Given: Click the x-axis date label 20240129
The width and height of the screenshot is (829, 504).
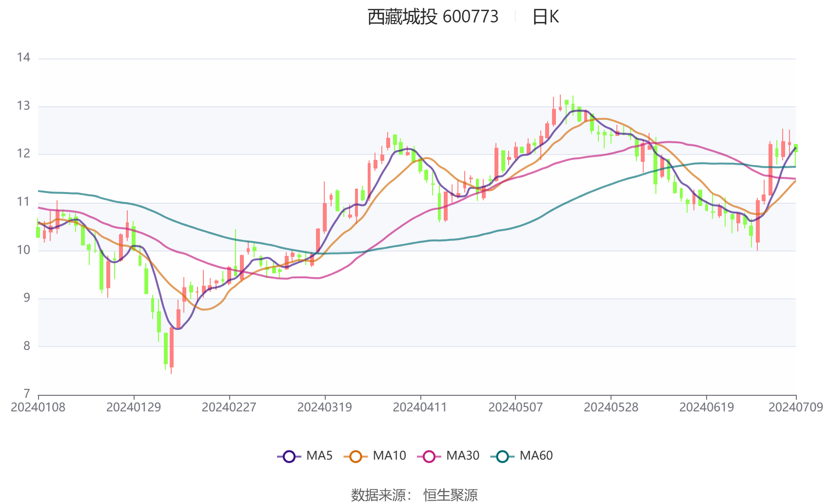Looking at the screenshot, I should 134,407.
